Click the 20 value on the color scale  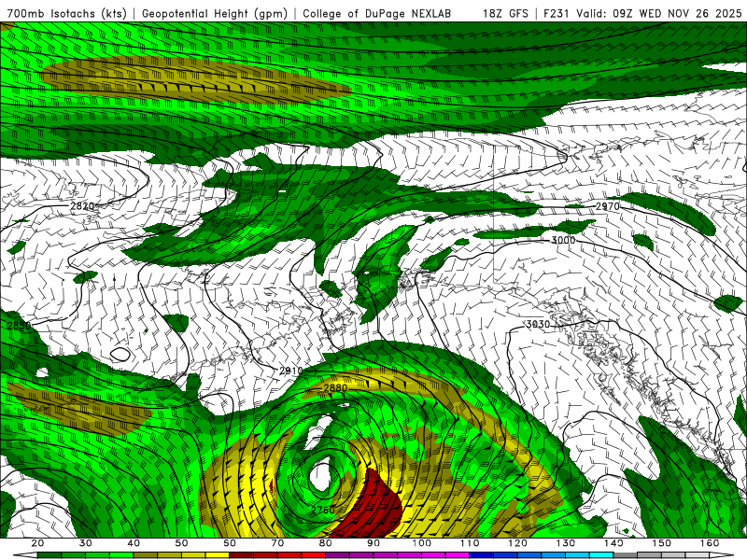coord(37,543)
